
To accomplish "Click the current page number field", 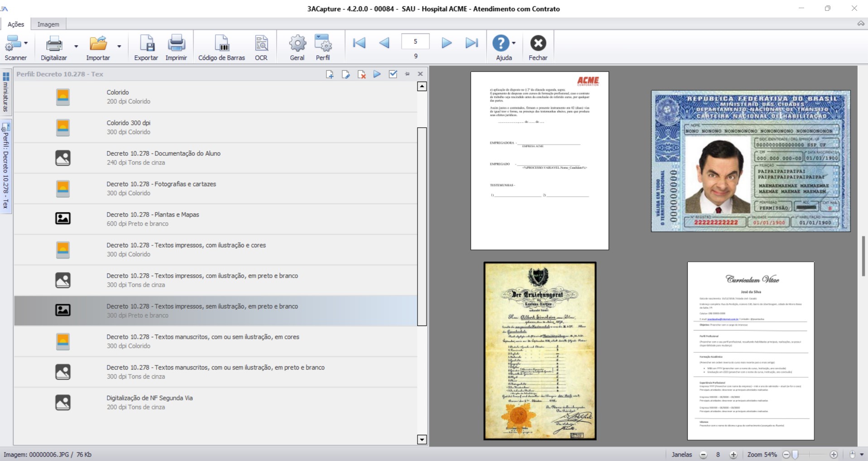I will (415, 41).
